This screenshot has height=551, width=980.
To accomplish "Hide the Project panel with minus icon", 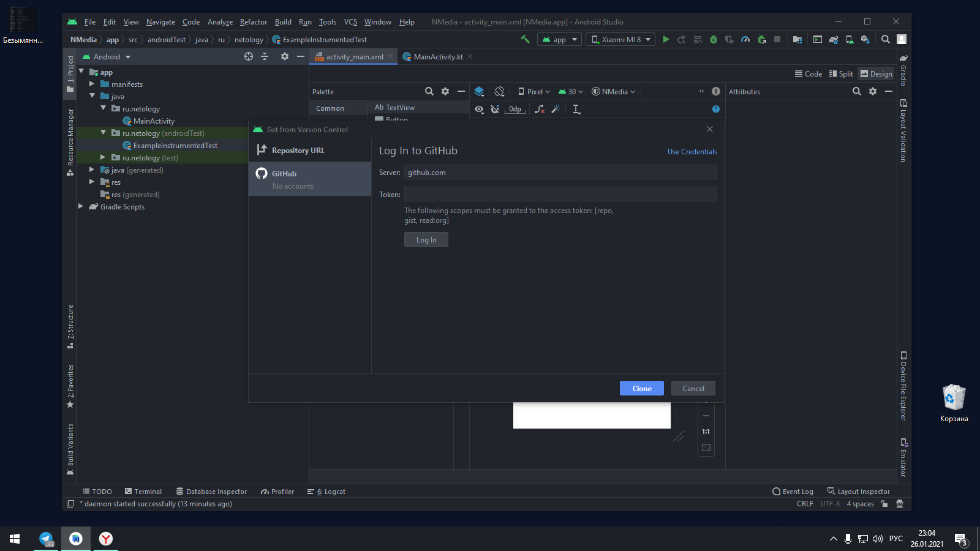I will [x=300, y=56].
